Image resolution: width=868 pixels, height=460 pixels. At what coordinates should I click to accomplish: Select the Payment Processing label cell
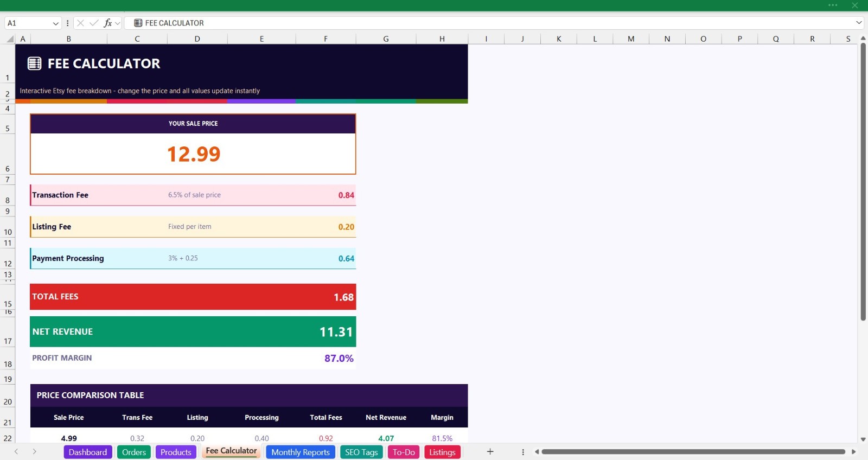click(x=68, y=258)
